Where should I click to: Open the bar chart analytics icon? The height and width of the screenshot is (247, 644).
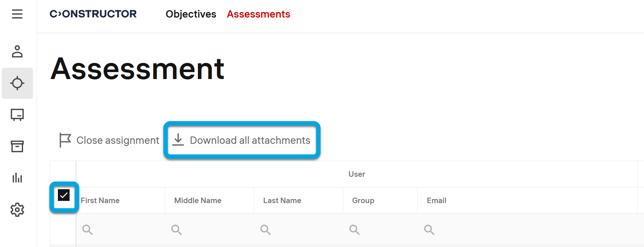tap(17, 178)
